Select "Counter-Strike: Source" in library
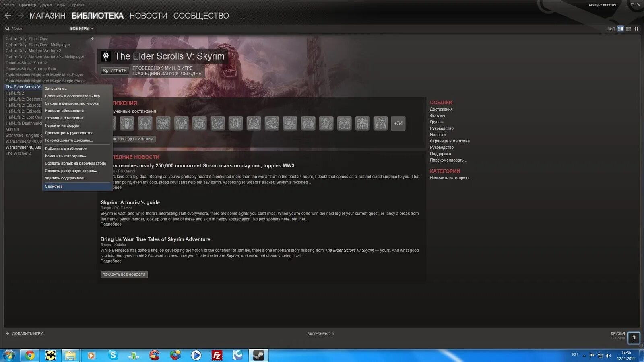The width and height of the screenshot is (644, 362). click(x=26, y=63)
